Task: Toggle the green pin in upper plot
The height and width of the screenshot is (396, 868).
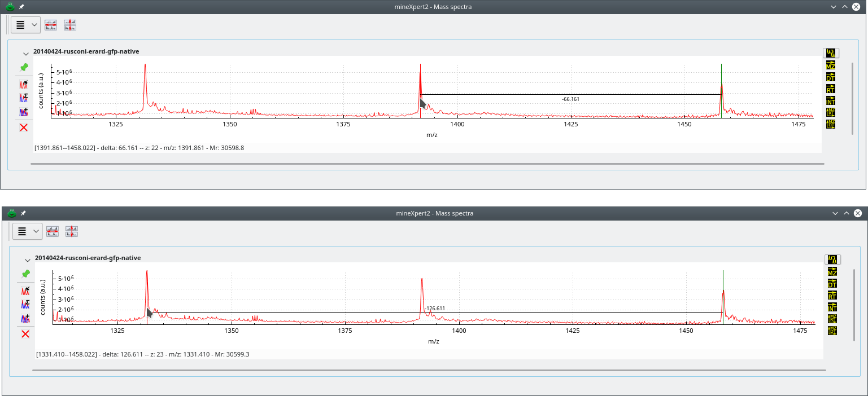Action: pyautogui.click(x=24, y=67)
